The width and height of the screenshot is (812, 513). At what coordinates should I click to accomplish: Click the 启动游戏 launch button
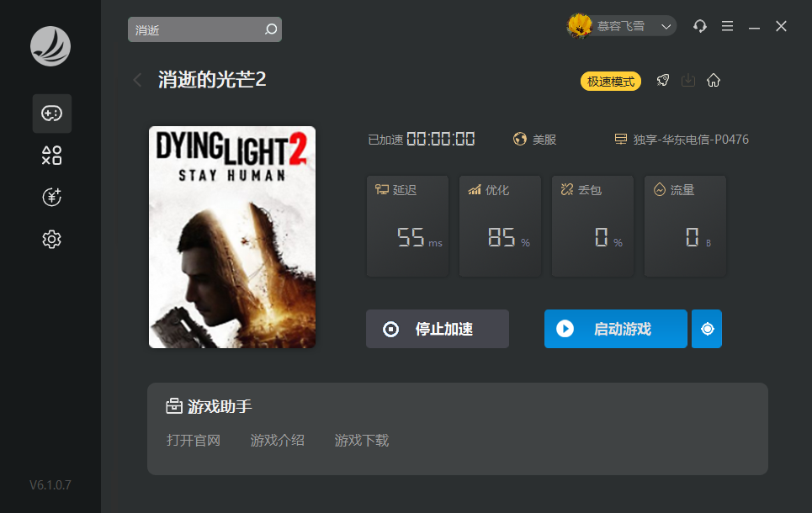tap(616, 329)
